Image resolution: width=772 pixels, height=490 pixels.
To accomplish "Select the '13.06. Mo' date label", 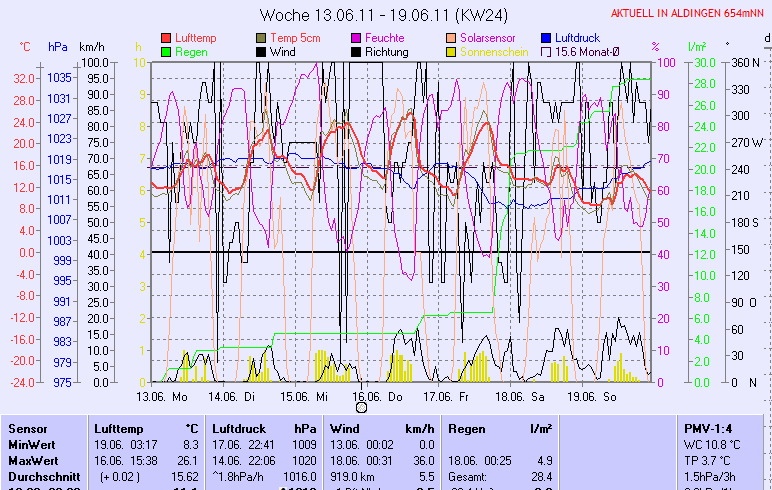I will [x=162, y=395].
